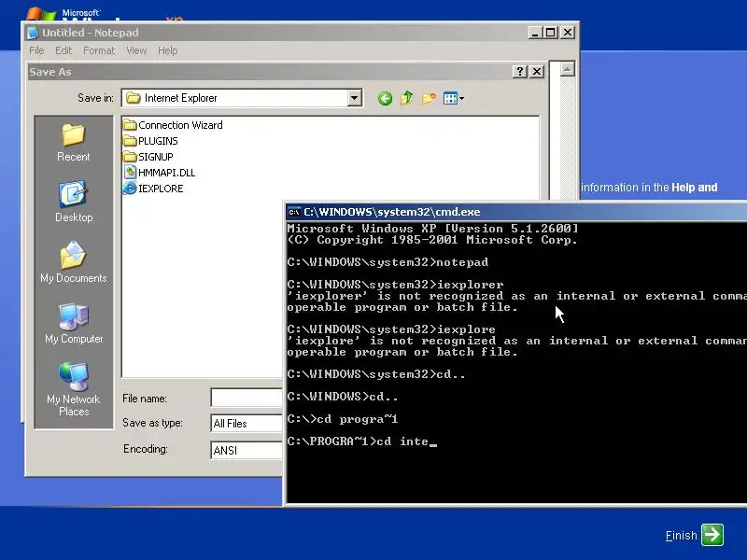Select the SIGNUP folder
Viewport: 747px width, 560px height.
coord(148,157)
